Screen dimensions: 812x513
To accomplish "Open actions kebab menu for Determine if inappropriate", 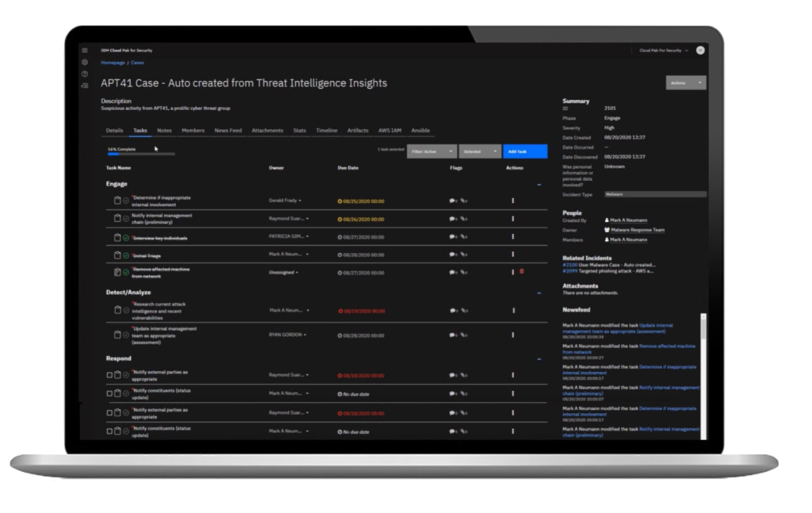I will (x=513, y=201).
